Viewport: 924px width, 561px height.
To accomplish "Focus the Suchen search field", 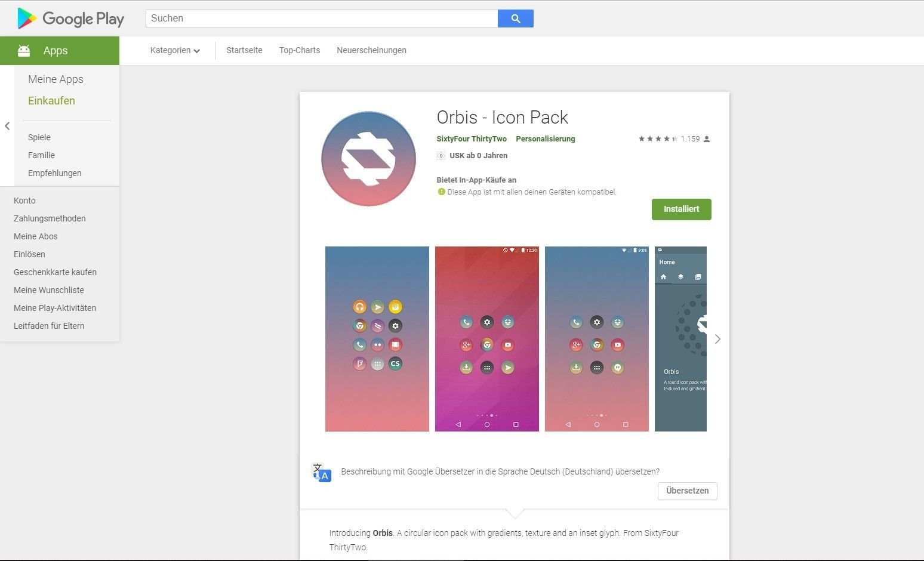I will coord(322,19).
